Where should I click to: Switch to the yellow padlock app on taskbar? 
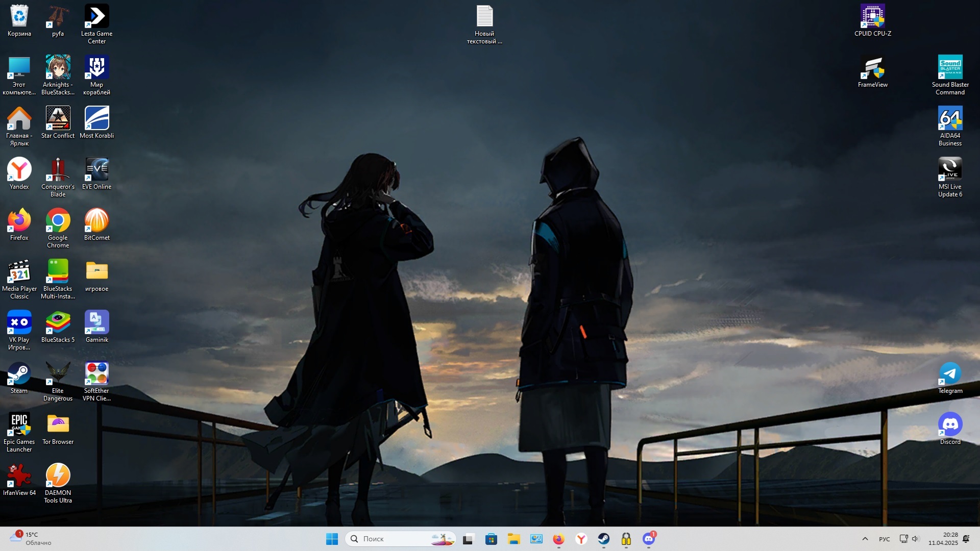tap(626, 539)
